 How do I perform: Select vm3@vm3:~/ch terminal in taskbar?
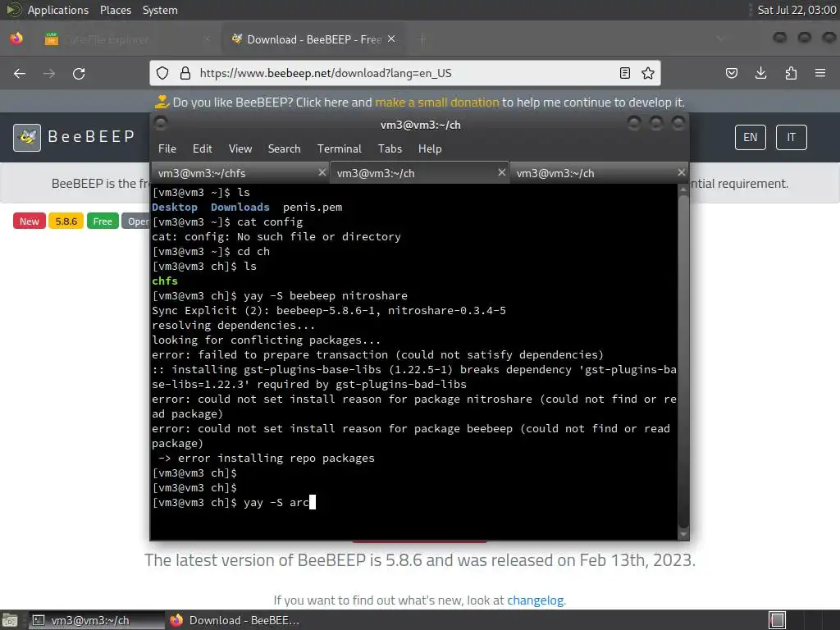[x=96, y=620]
